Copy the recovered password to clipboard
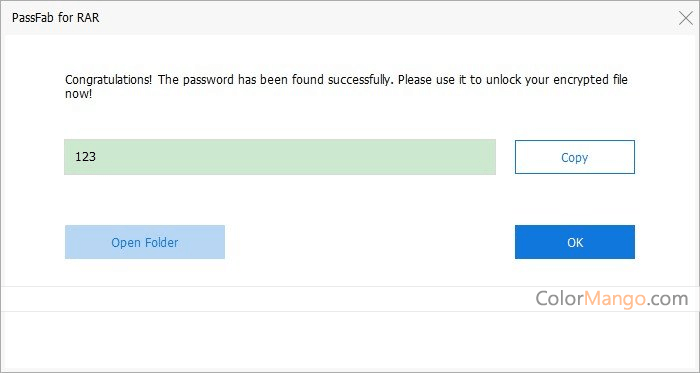The height and width of the screenshot is (373, 700). (x=575, y=157)
